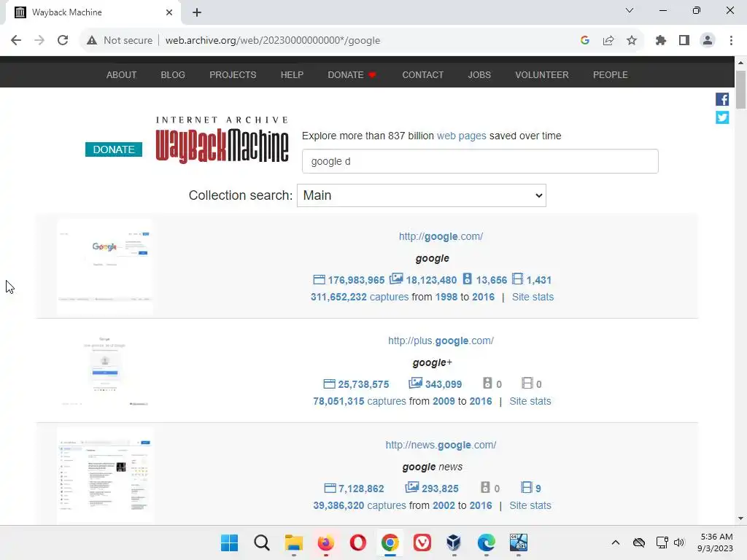
Task: Open the Chrome profile avatar
Action: click(x=708, y=41)
